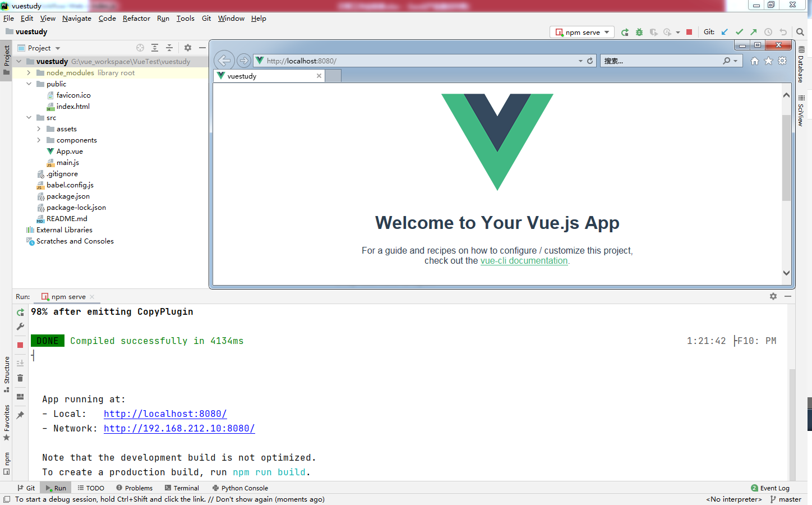812x505 pixels.
Task: Open the Tools menu
Action: [186, 19]
